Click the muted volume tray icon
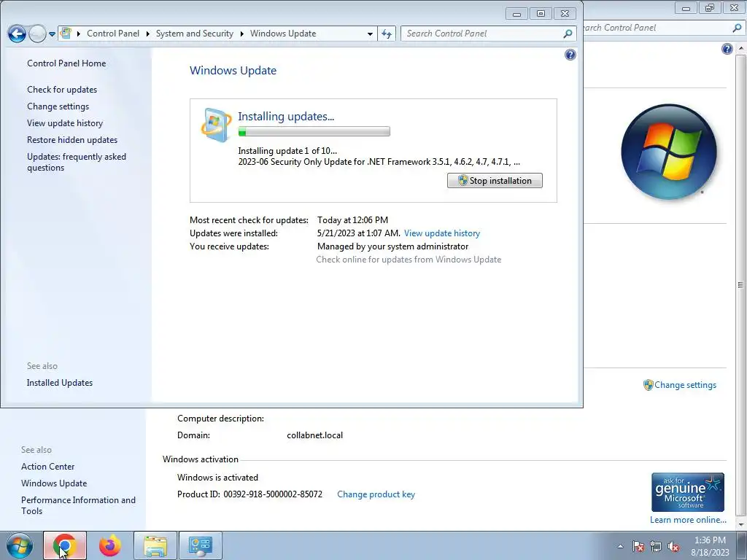747x560 pixels. (673, 546)
